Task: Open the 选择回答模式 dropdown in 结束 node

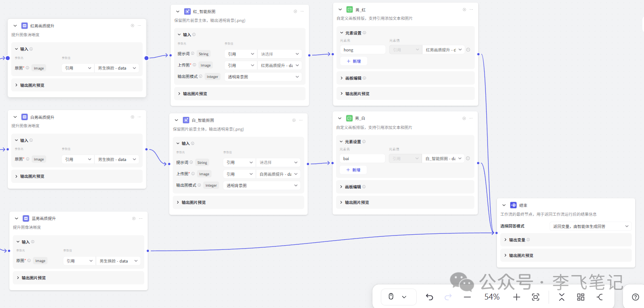Action: [x=590, y=226]
